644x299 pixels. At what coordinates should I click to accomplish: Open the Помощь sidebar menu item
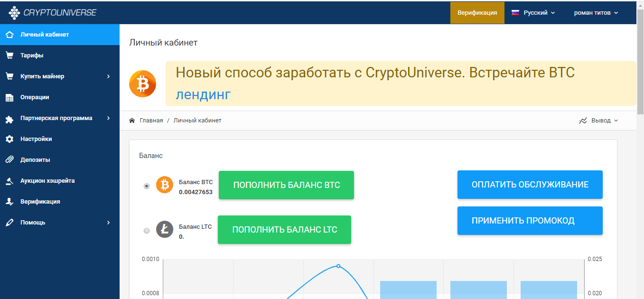coord(33,223)
